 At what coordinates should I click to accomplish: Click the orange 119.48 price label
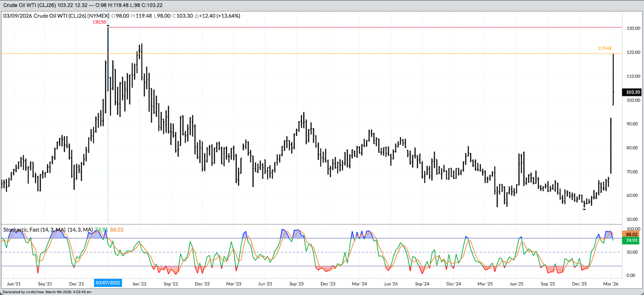coord(604,48)
